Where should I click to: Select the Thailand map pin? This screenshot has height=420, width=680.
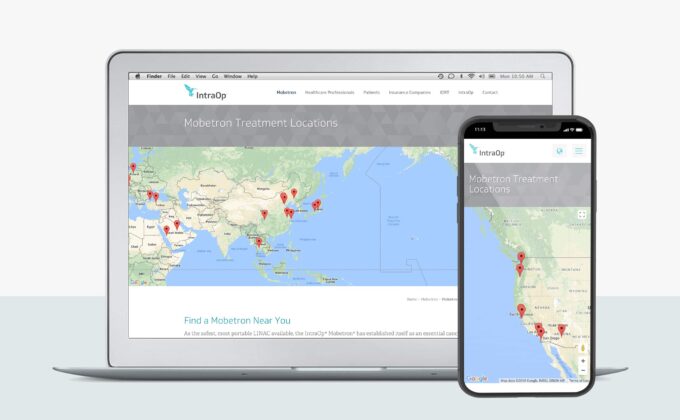pyautogui.click(x=259, y=242)
